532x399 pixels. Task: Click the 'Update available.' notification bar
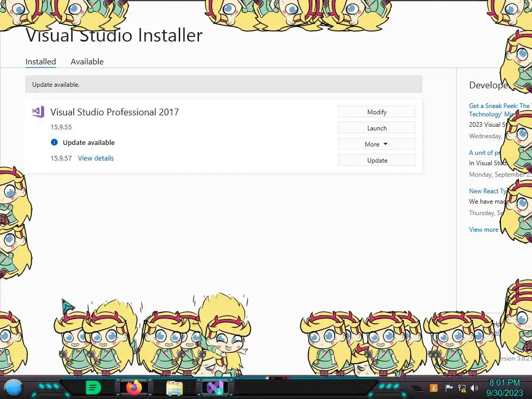pyautogui.click(x=223, y=84)
